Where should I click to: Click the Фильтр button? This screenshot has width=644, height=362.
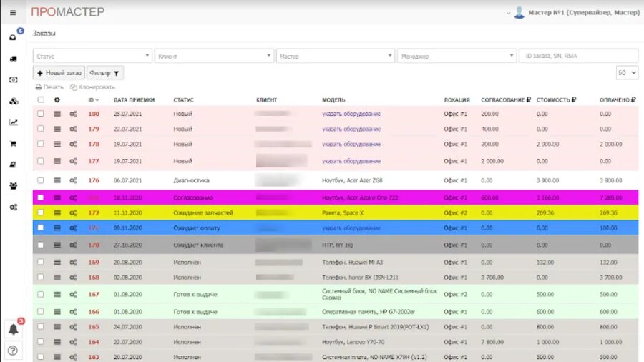(104, 73)
